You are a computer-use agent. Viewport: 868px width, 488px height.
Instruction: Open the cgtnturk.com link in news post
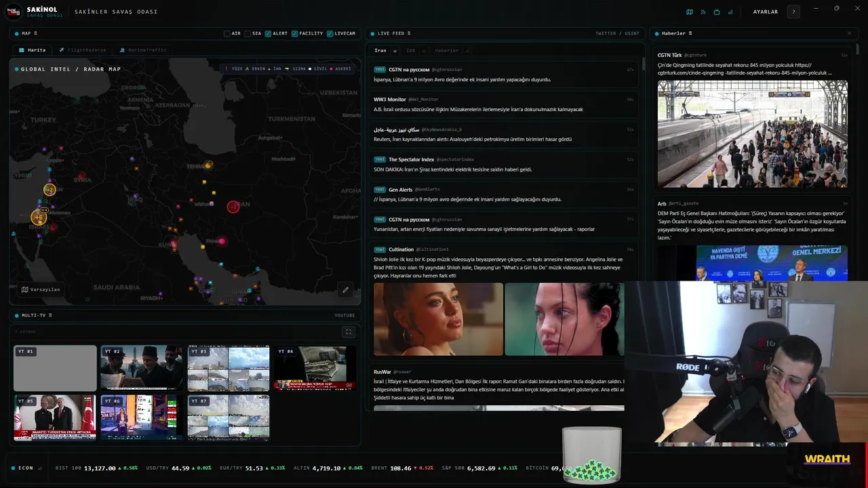point(745,73)
